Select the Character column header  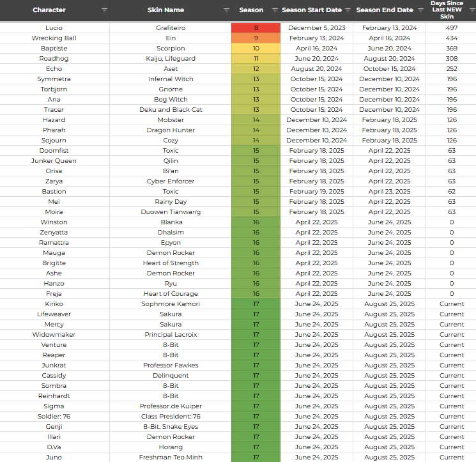coord(49,10)
